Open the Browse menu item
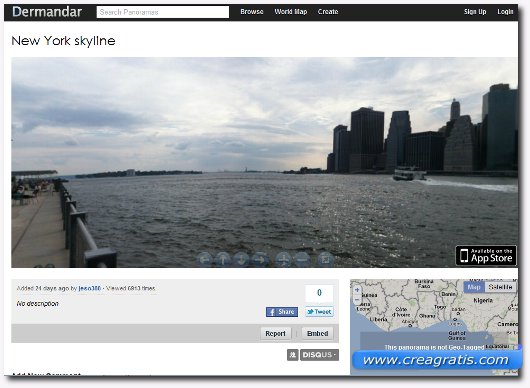530x388 pixels. point(252,12)
